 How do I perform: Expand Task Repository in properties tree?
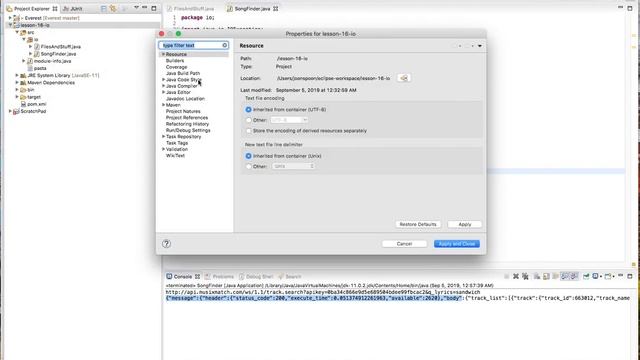click(x=164, y=136)
